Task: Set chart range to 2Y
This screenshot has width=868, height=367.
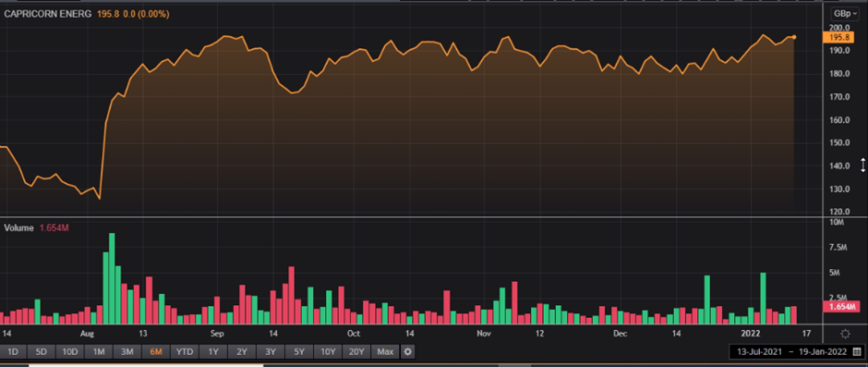Action: pos(242,351)
